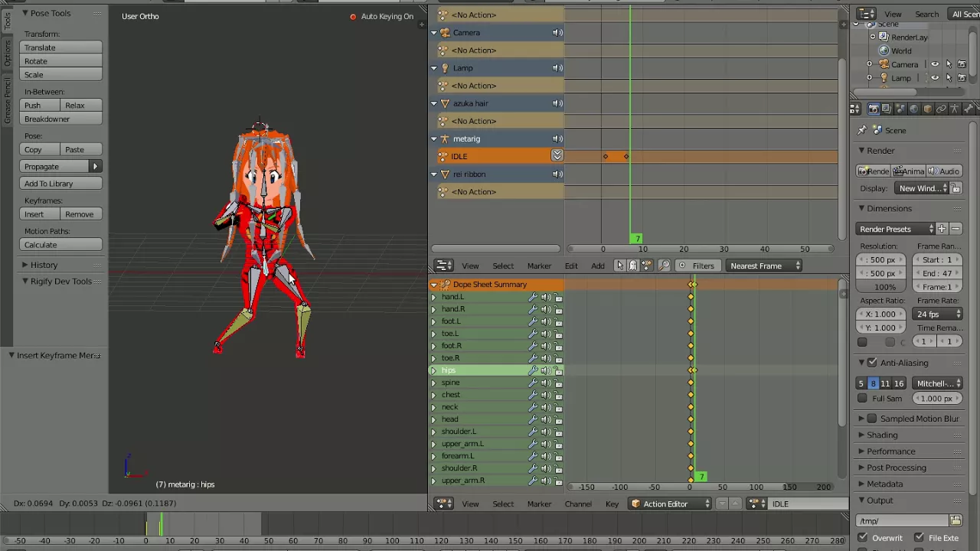Enable only-selected filter arrow icon in dope sheet
The width and height of the screenshot is (980, 551).
pos(619,266)
